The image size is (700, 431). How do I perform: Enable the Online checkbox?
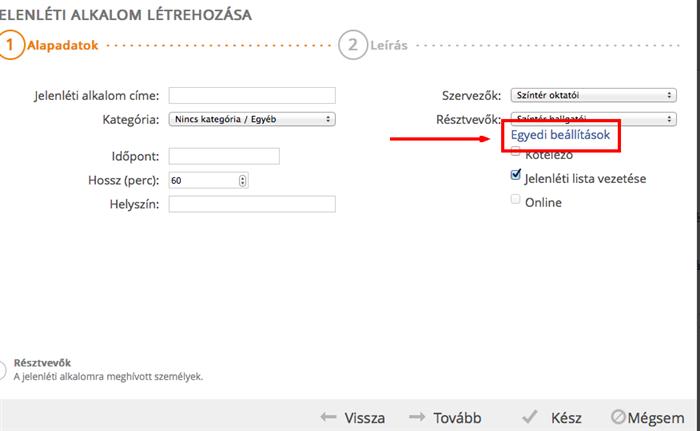point(516,199)
